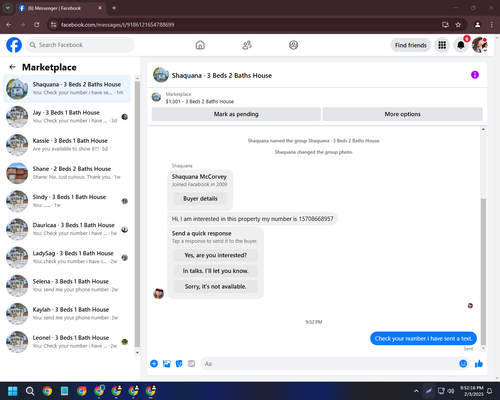Click the browser address bar URL

(x=117, y=25)
